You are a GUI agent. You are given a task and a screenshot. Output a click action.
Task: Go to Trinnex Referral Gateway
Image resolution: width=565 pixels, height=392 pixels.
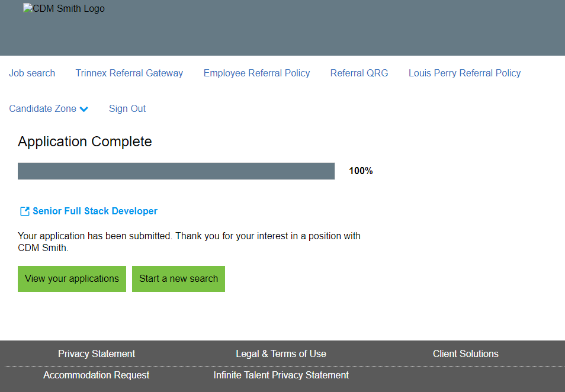tap(129, 73)
